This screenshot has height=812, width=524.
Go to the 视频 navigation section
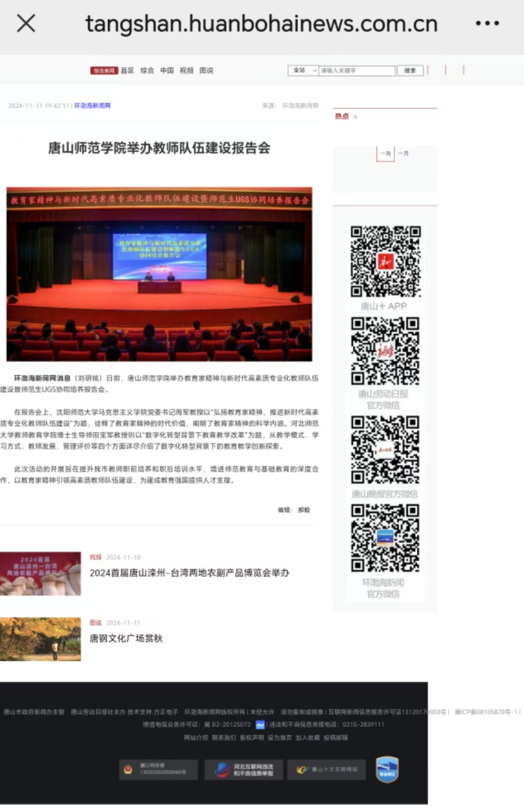pos(187,71)
